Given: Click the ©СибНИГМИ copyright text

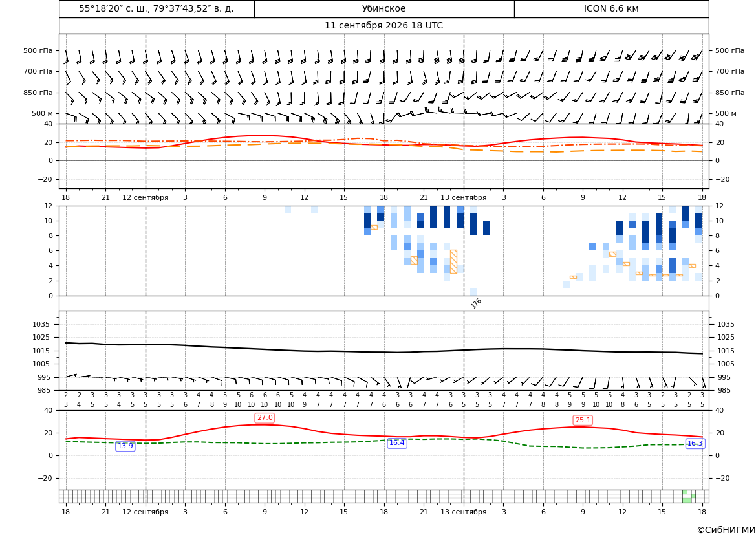Looking at the screenshot, I should pos(726,530).
